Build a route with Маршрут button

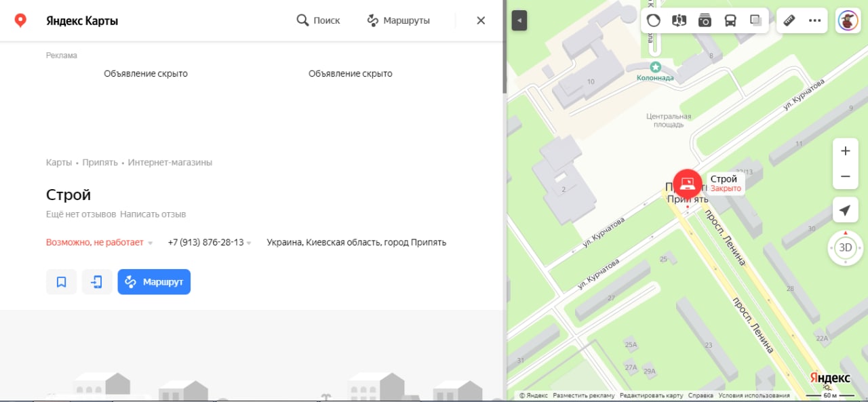(x=154, y=282)
